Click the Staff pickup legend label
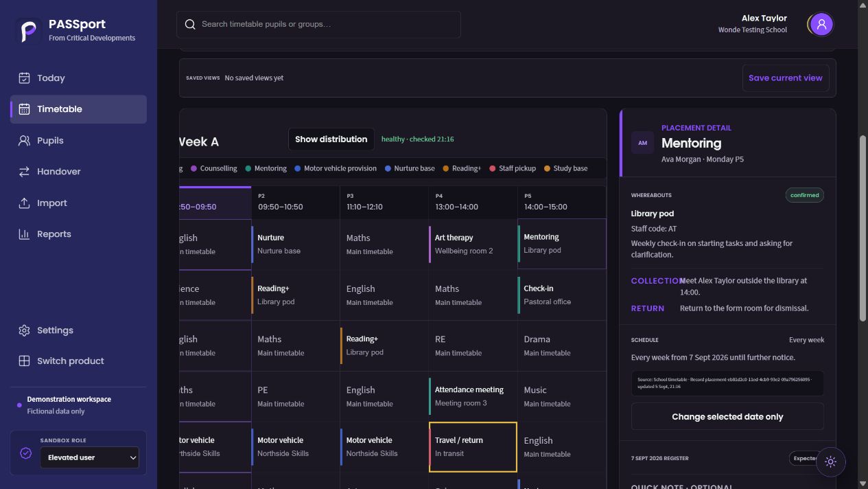 (x=517, y=168)
